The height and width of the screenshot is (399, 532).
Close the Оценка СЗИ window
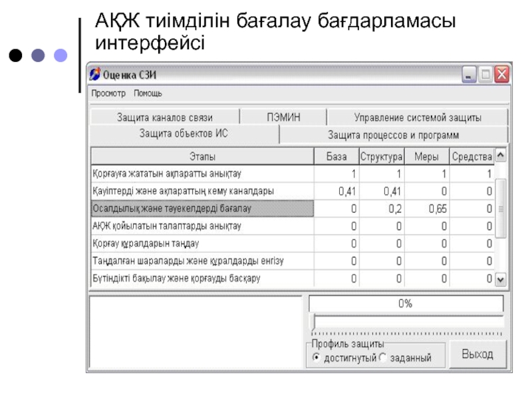pos(502,74)
